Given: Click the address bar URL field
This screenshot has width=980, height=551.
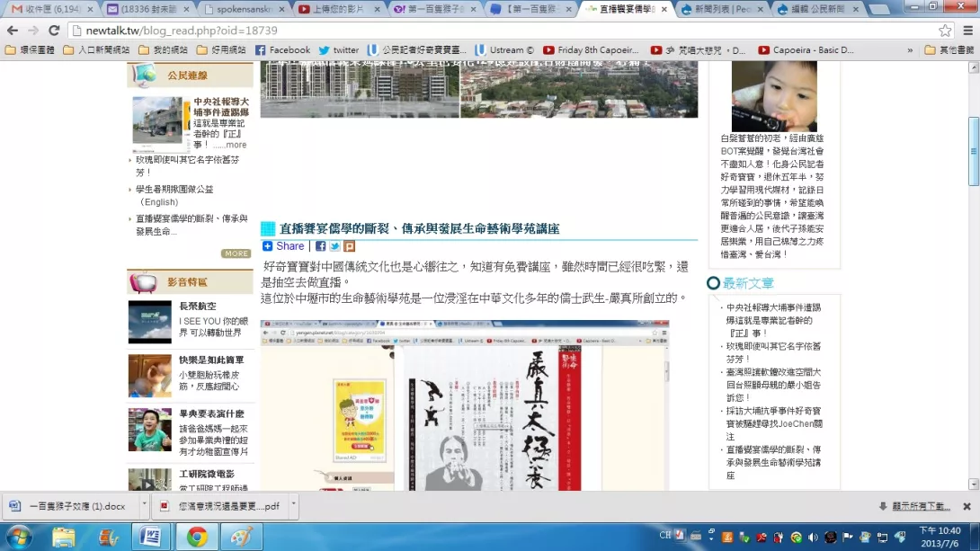Looking at the screenshot, I should (450, 30).
